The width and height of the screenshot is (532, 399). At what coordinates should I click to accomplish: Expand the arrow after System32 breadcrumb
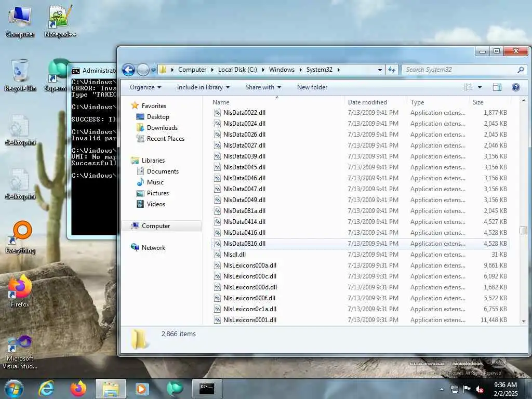click(x=338, y=70)
